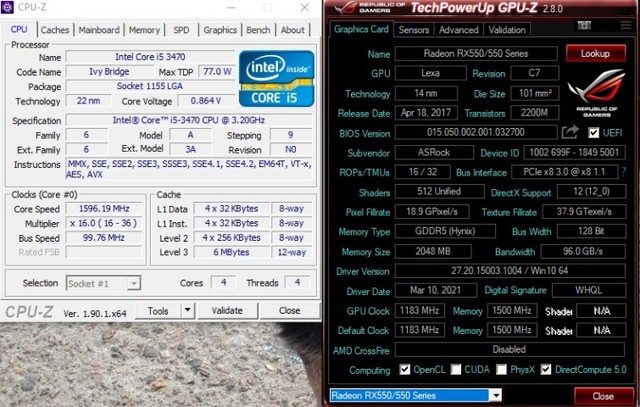This screenshot has height=407, width=640.
Task: Click the CPU-Z Close button
Action: 289,311
